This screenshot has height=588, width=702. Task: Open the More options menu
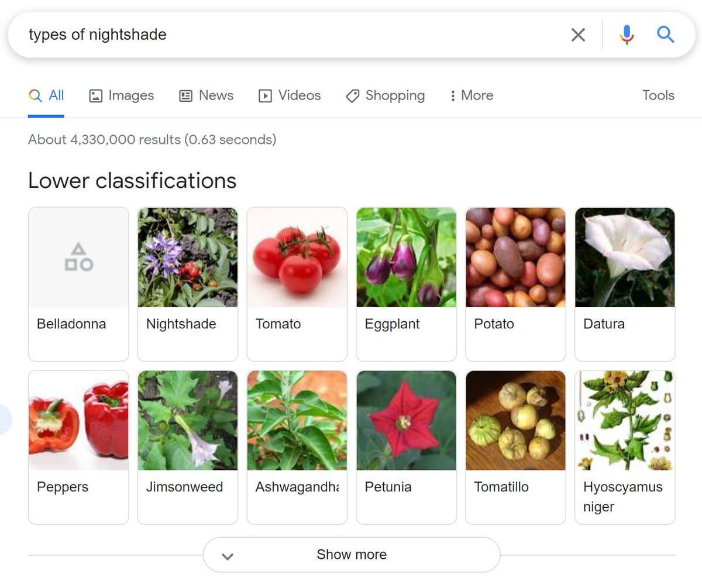[471, 95]
